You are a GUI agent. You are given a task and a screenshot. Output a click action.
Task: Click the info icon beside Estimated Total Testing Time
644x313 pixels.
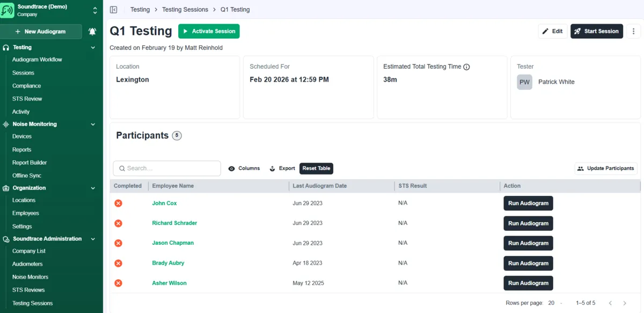coord(466,67)
